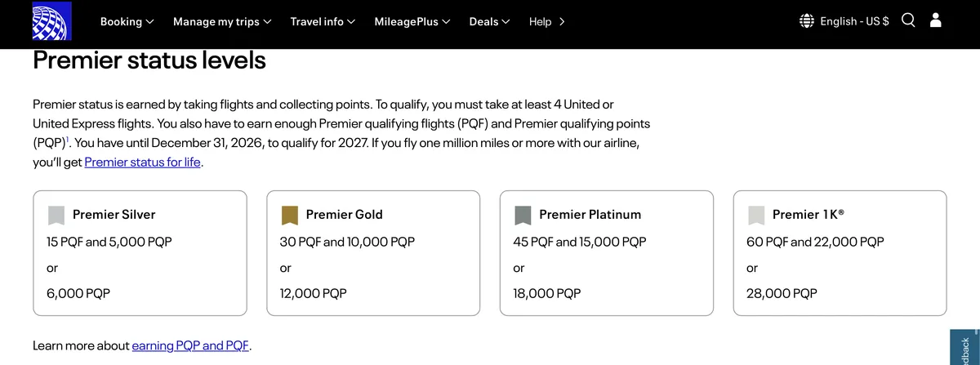
Task: Click the Premier 1K badge icon
Action: 757,215
